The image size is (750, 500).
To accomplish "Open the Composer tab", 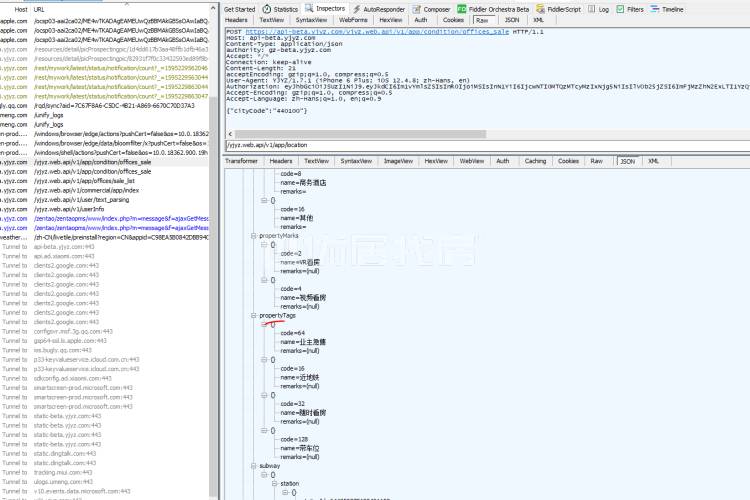I will point(431,9).
